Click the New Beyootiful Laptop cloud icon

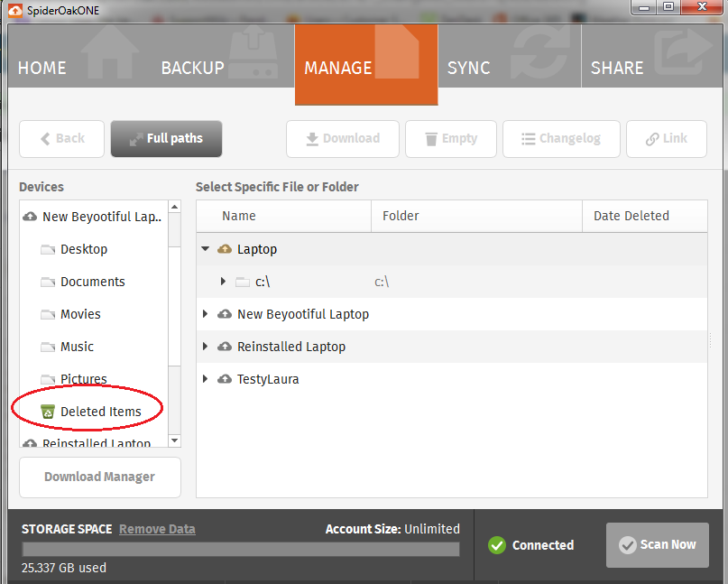coord(225,314)
